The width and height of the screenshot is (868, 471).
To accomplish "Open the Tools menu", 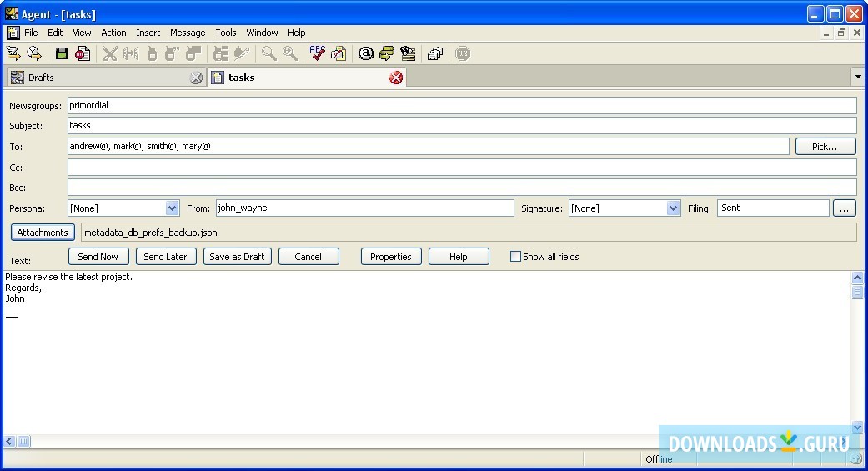I will point(226,33).
